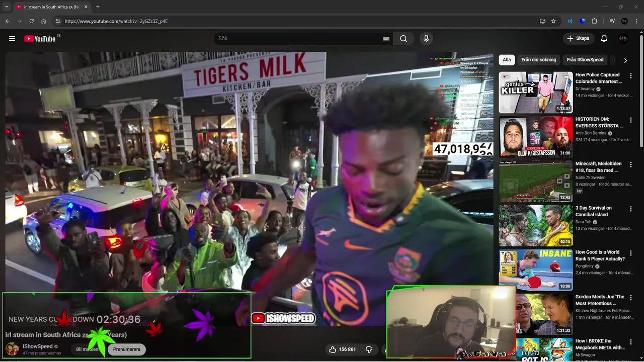Open the YouTube hamburger guide menu
Image resolution: width=644 pixels, height=362 pixels.
click(x=12, y=39)
